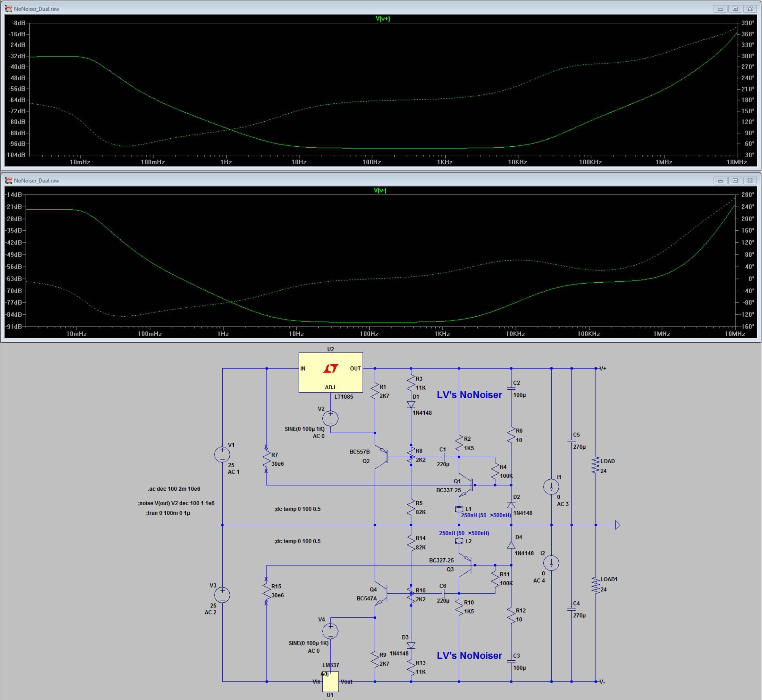Click the C3 value 100µ
The width and height of the screenshot is (762, 700).
(x=519, y=668)
